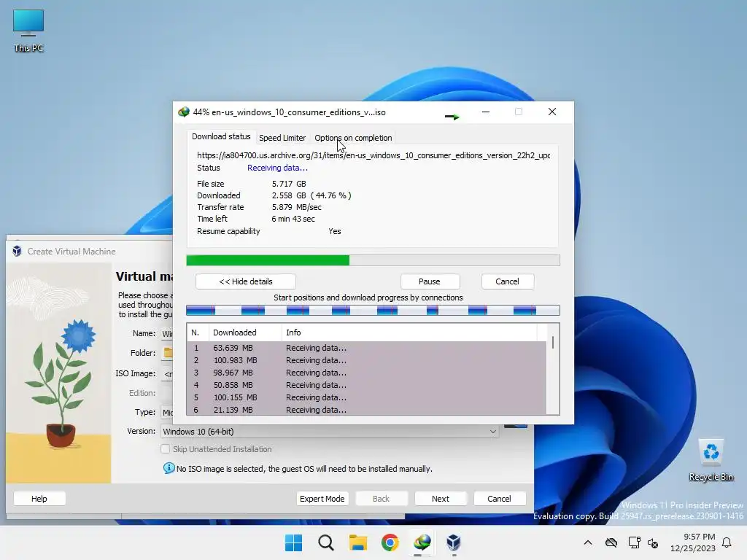Click the 6 min 43 sec time left value
Viewport: 747px width, 560px height.
click(293, 219)
